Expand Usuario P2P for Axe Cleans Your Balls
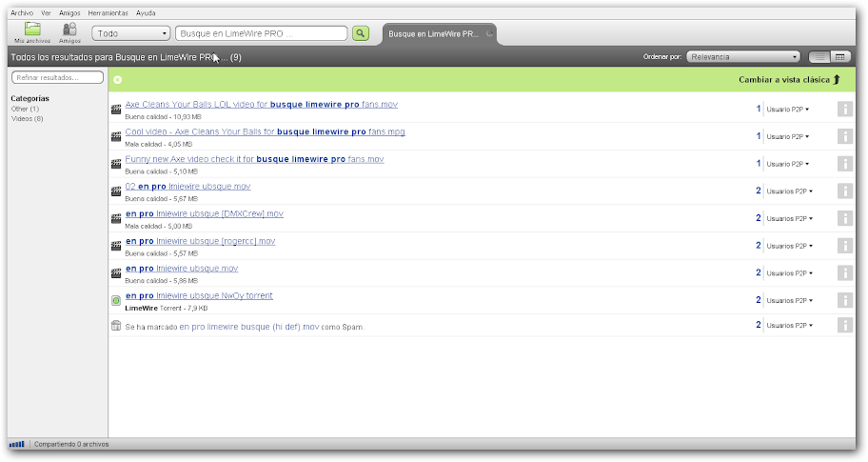This screenshot has width=868, height=462. tap(787, 110)
